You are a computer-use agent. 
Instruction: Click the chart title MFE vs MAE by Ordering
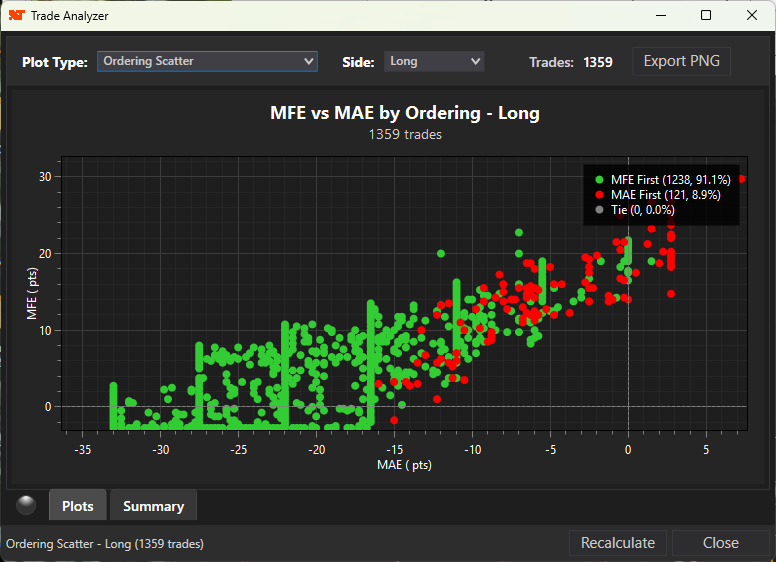(405, 113)
